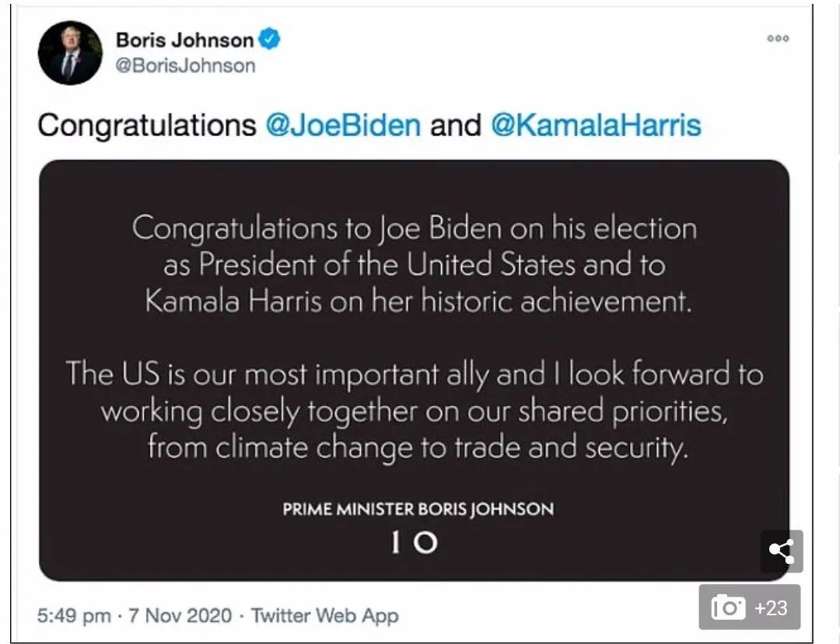Open the three-dot more options menu
This screenshot has width=840, height=644.
pyautogui.click(x=778, y=38)
